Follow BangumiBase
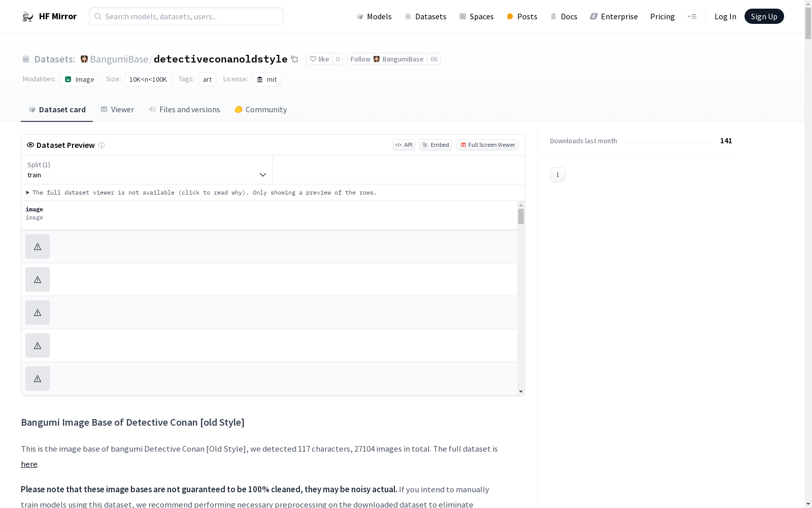The height and width of the screenshot is (508, 812). click(387, 59)
